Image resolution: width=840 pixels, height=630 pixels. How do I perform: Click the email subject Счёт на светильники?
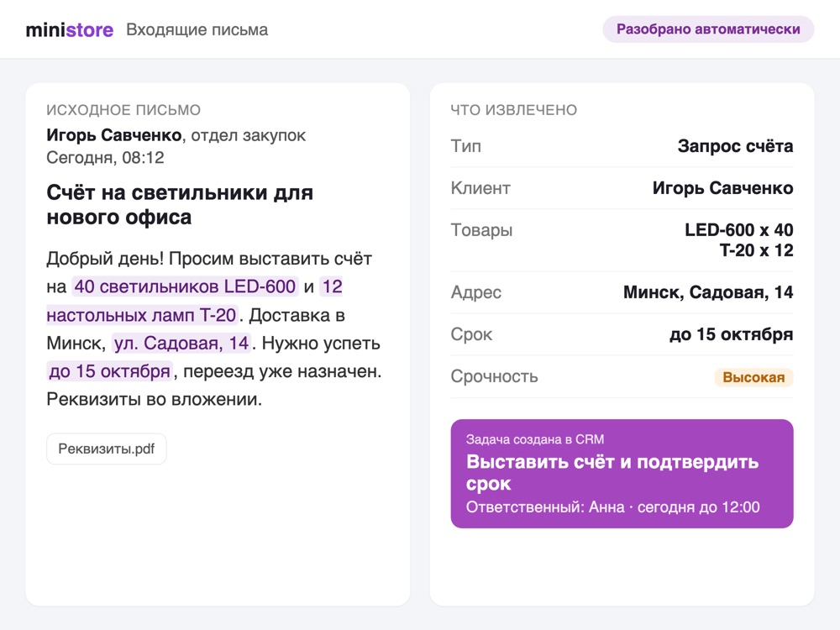[x=180, y=205]
